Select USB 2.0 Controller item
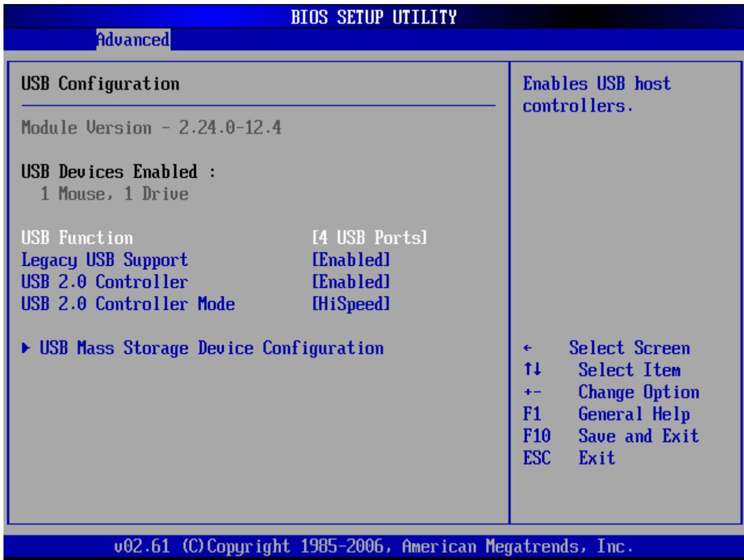 coord(105,282)
